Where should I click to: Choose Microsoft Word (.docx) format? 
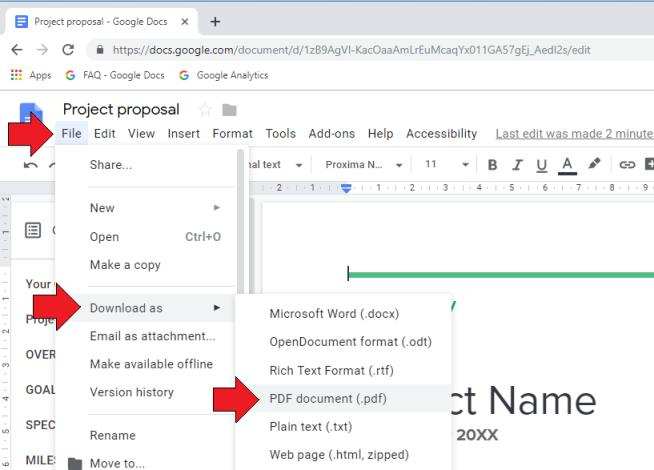tap(334, 313)
